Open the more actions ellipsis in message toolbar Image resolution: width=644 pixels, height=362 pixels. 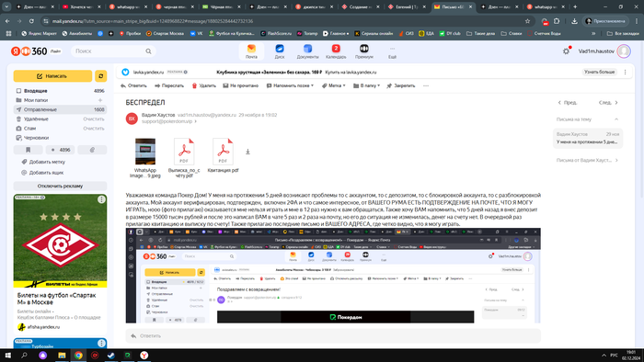pyautogui.click(x=425, y=85)
